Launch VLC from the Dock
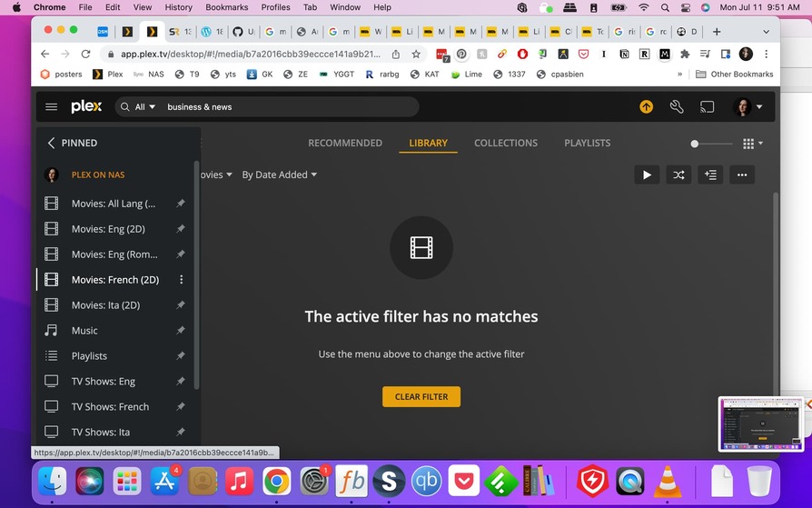The width and height of the screenshot is (812, 508). point(668,481)
